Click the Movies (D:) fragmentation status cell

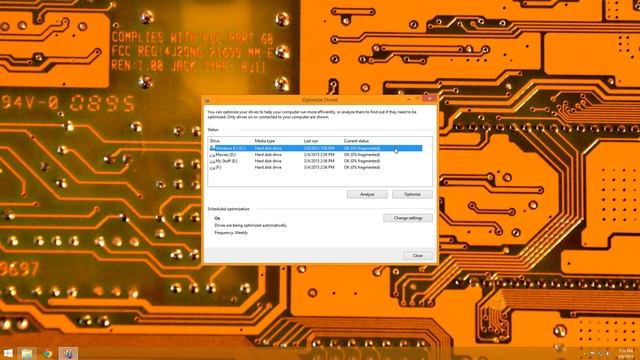[x=362, y=155]
